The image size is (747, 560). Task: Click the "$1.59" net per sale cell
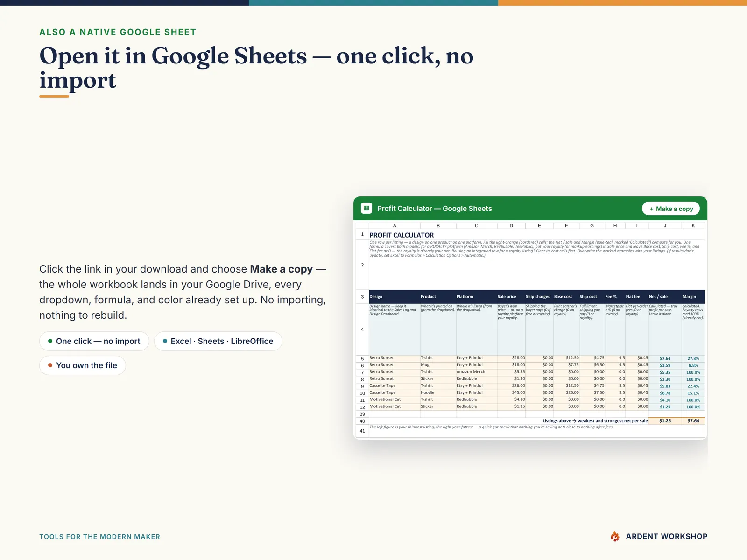665,365
